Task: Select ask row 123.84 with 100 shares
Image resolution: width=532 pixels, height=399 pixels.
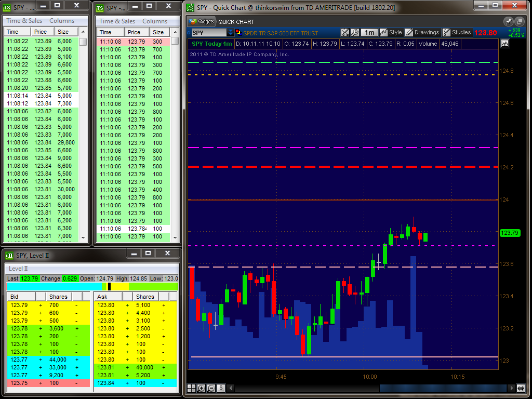Action: coord(136,383)
